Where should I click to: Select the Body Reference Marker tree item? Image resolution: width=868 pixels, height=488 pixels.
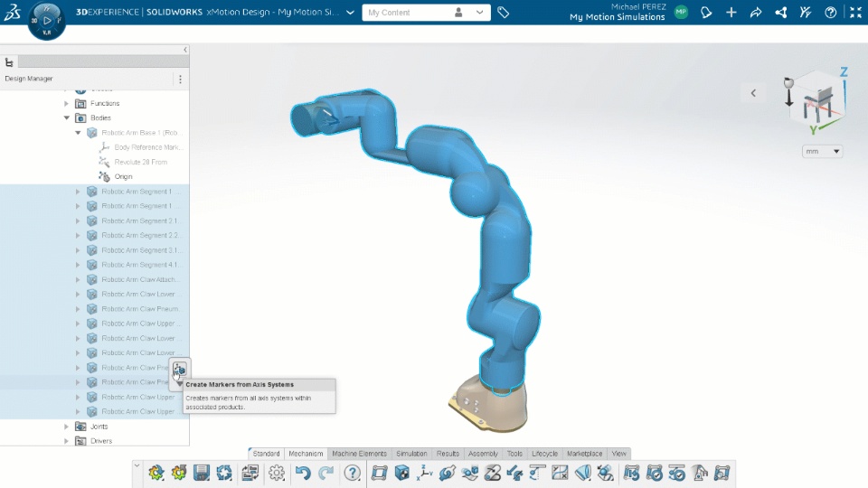click(x=148, y=147)
